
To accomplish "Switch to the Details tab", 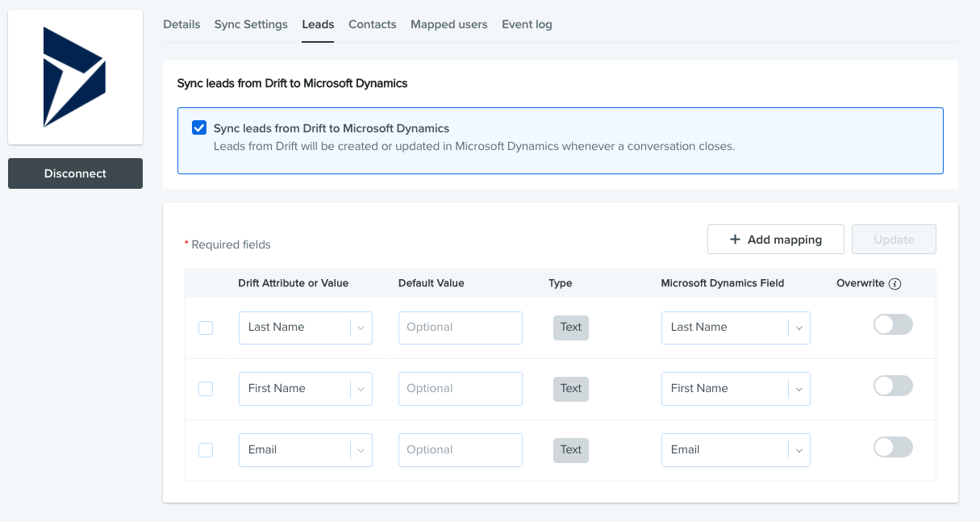I will (x=181, y=24).
